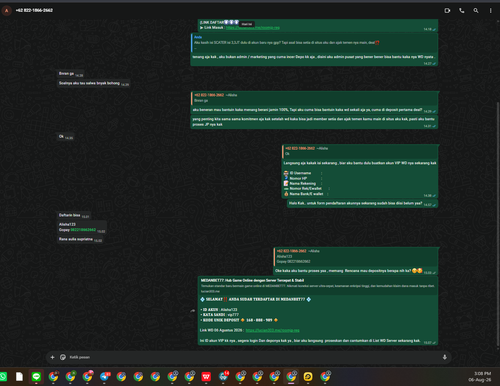
Task: Open search in this conversation
Action: pyautogui.click(x=476, y=11)
